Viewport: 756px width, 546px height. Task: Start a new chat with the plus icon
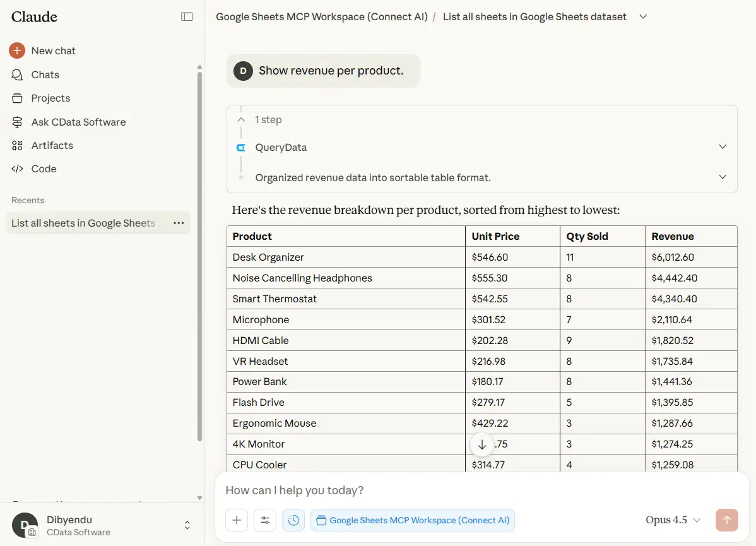pyautogui.click(x=17, y=50)
